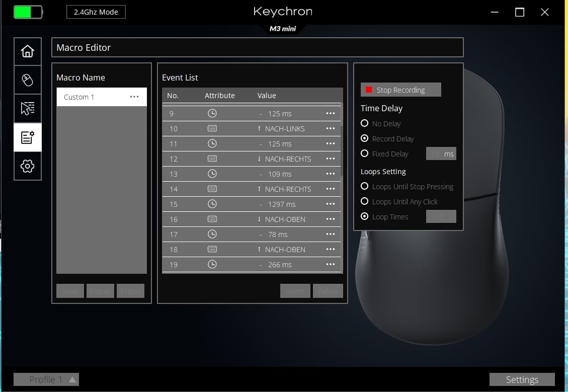Screen dimensions: 568x392
Task: Click the Fixed Delay milliseconds field
Action: (435, 154)
